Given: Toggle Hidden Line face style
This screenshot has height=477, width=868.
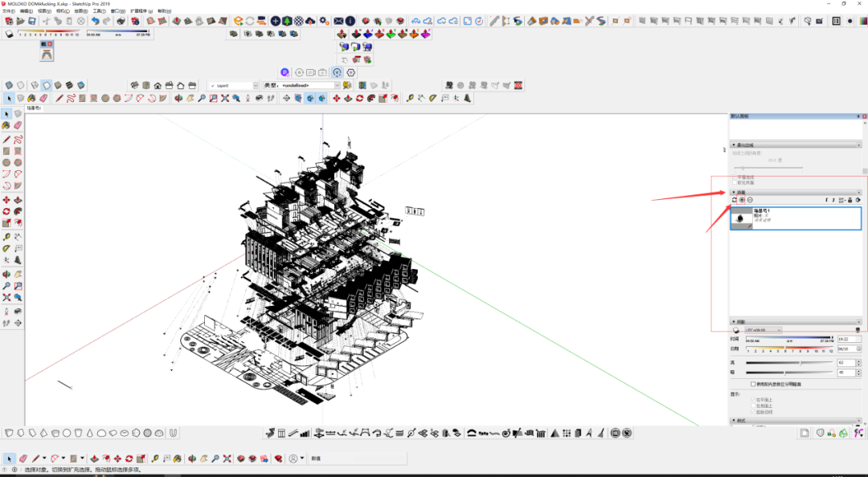Looking at the screenshot, I should pos(46,85).
